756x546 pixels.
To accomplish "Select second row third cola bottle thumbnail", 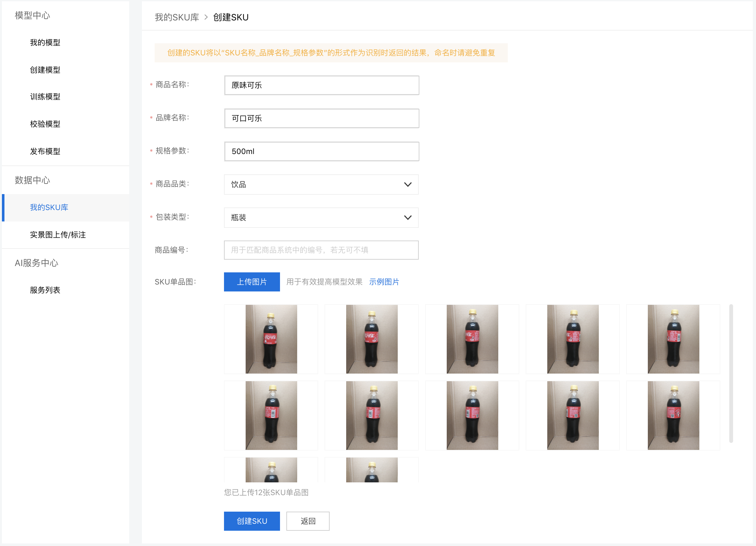I will coord(472,415).
